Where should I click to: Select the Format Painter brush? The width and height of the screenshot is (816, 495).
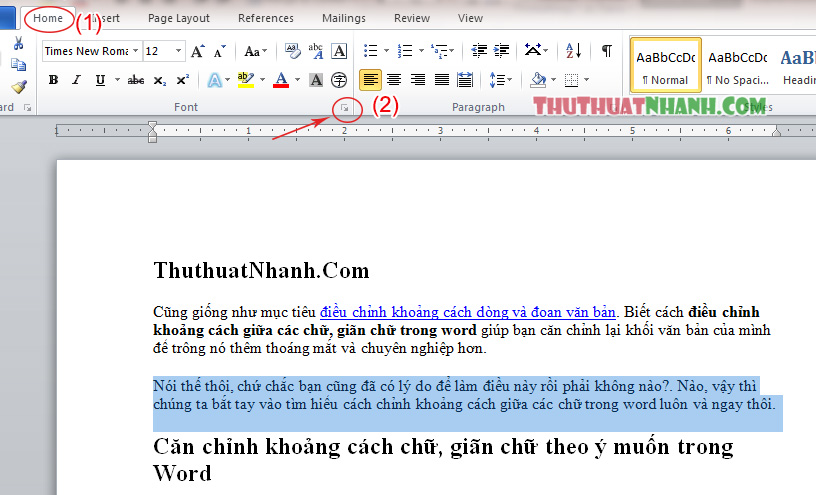click(x=19, y=87)
